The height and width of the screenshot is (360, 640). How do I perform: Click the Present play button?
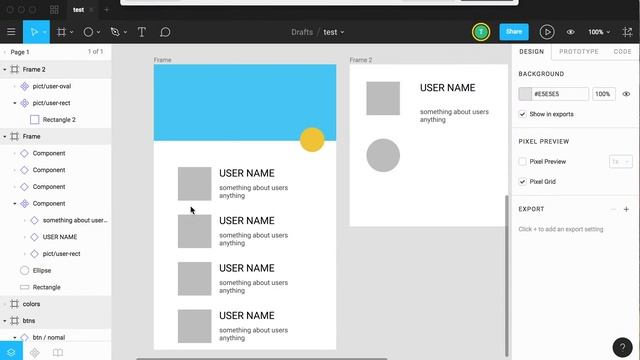coord(547,32)
